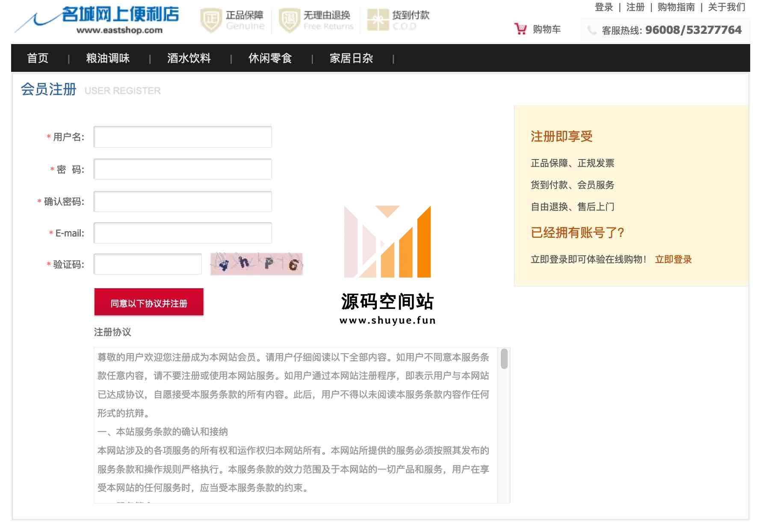Click the www.eastshop.com URL text
The image size is (775, 532).
pyautogui.click(x=119, y=30)
